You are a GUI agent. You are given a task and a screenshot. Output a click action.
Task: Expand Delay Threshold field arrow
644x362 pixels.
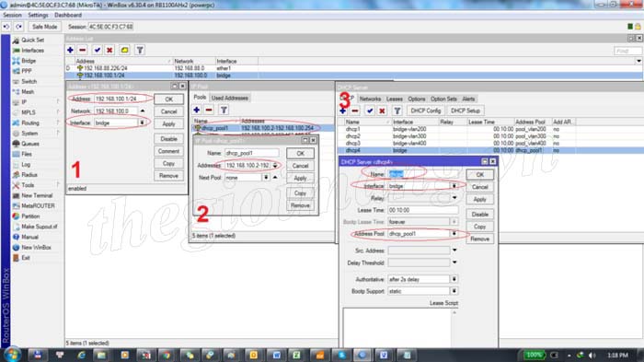pos(454,263)
